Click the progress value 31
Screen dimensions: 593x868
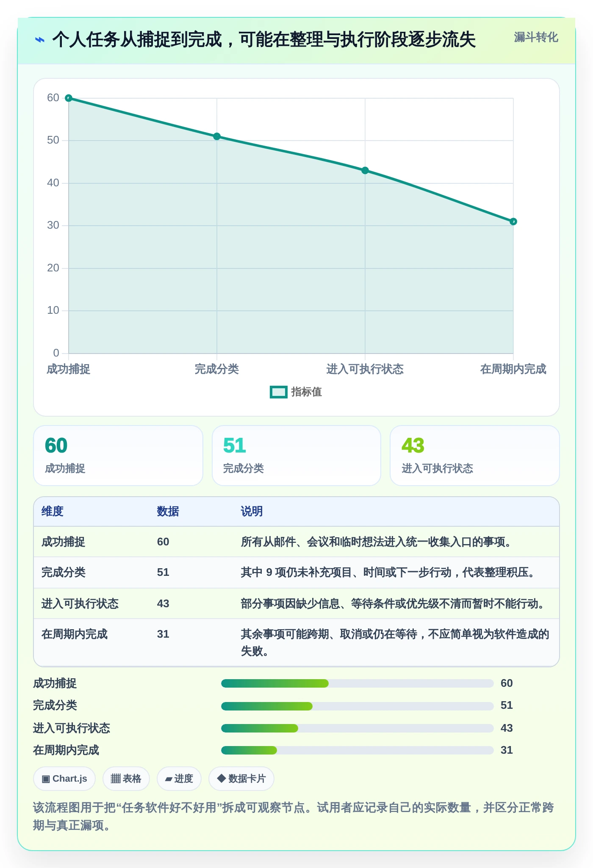pos(507,750)
